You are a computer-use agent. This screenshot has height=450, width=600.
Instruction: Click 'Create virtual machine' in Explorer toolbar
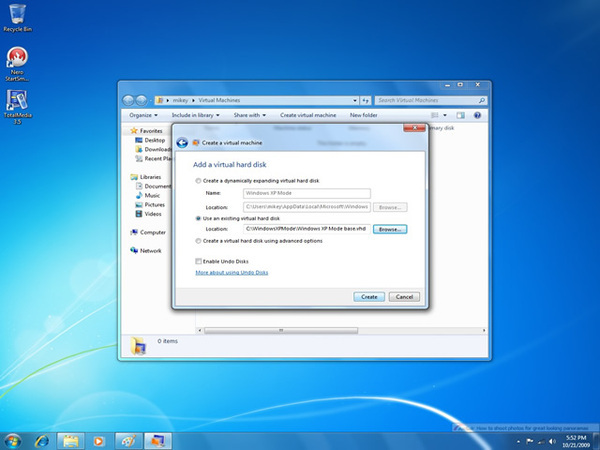pyautogui.click(x=308, y=115)
